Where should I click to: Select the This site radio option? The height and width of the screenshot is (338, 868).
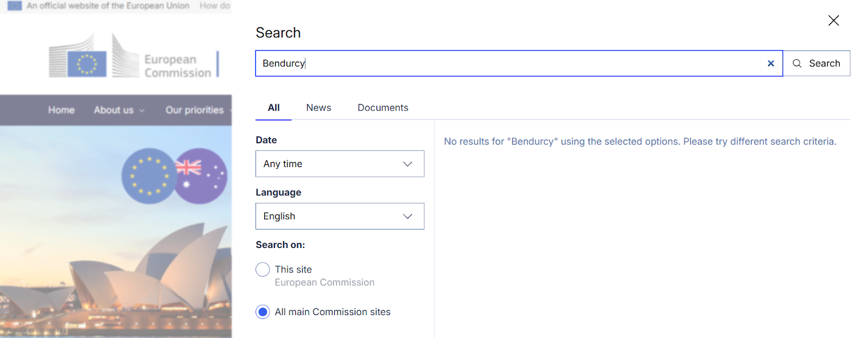(x=263, y=270)
